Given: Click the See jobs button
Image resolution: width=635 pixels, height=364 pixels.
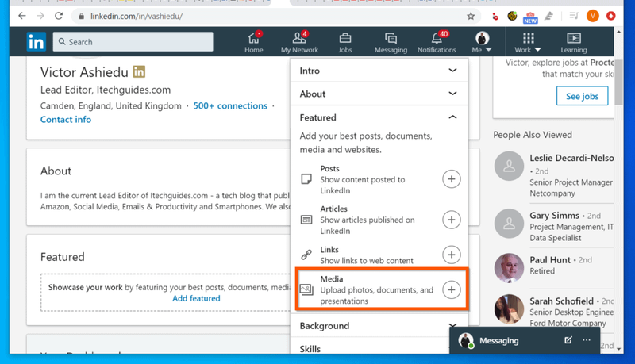Looking at the screenshot, I should 582,96.
